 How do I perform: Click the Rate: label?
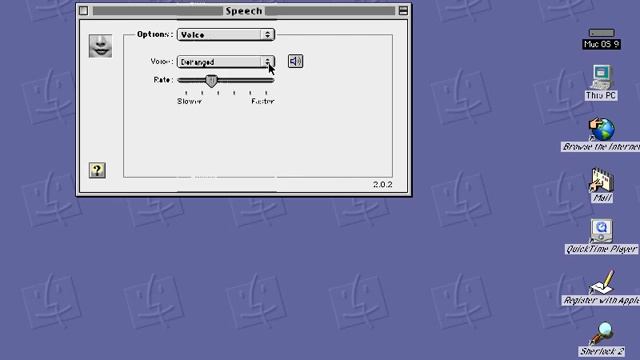point(163,80)
